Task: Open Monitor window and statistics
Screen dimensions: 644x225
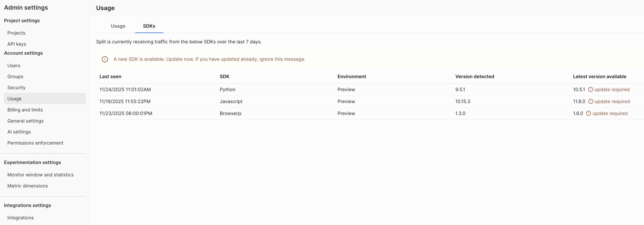Action: coord(40,175)
